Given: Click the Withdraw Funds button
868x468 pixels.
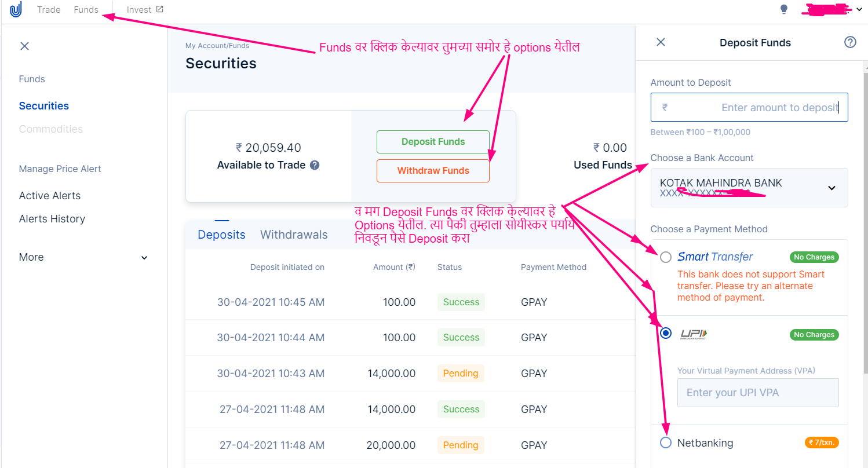Looking at the screenshot, I should [x=433, y=171].
